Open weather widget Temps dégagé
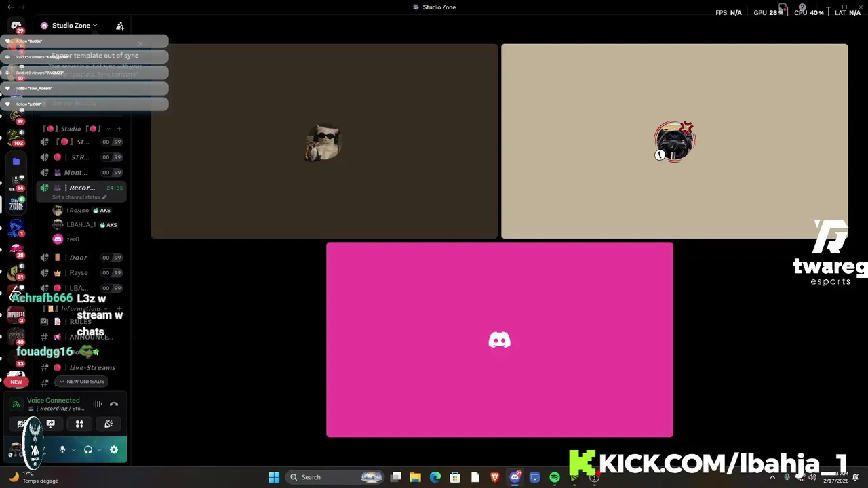The image size is (868, 488). click(x=34, y=477)
